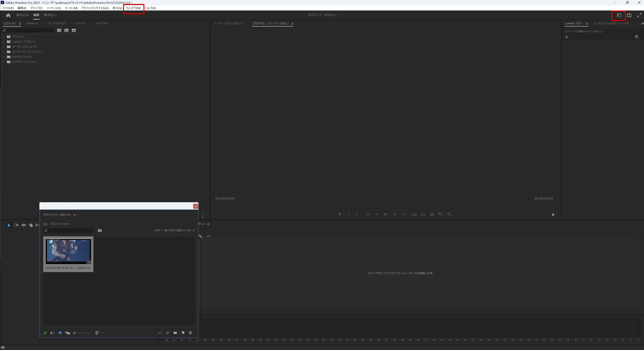644x350 pixels.
Task: Open the ウィンドウ(W) menu
Action: coord(133,8)
